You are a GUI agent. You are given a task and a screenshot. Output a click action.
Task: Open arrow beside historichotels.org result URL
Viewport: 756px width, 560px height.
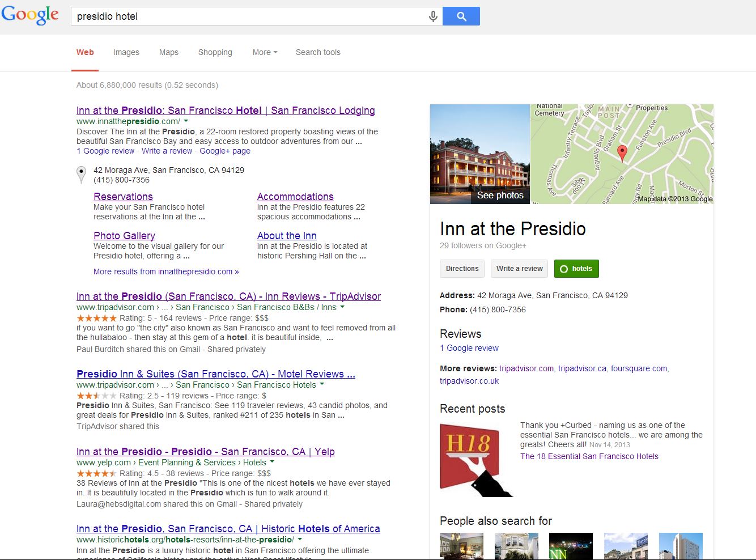[300, 540]
